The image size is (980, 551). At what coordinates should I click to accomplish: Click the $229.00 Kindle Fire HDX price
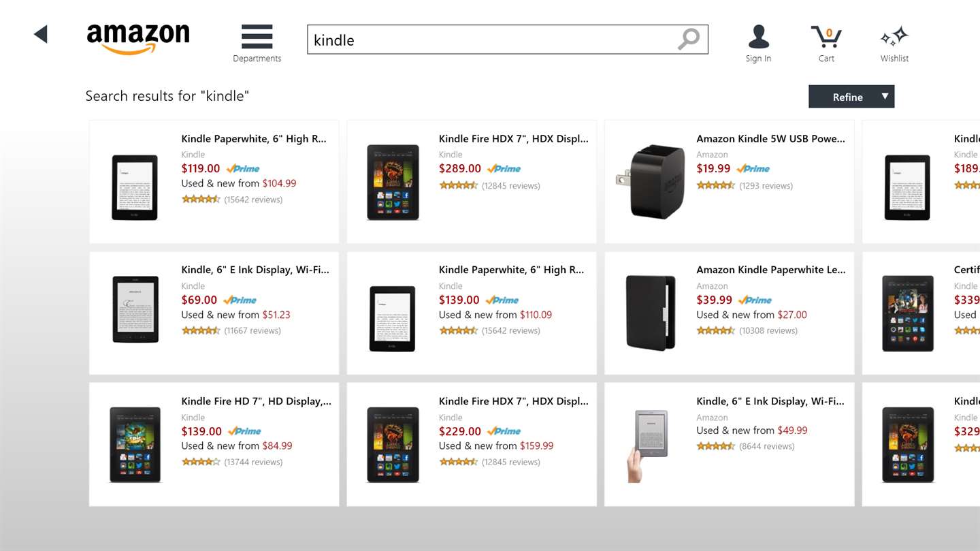459,431
